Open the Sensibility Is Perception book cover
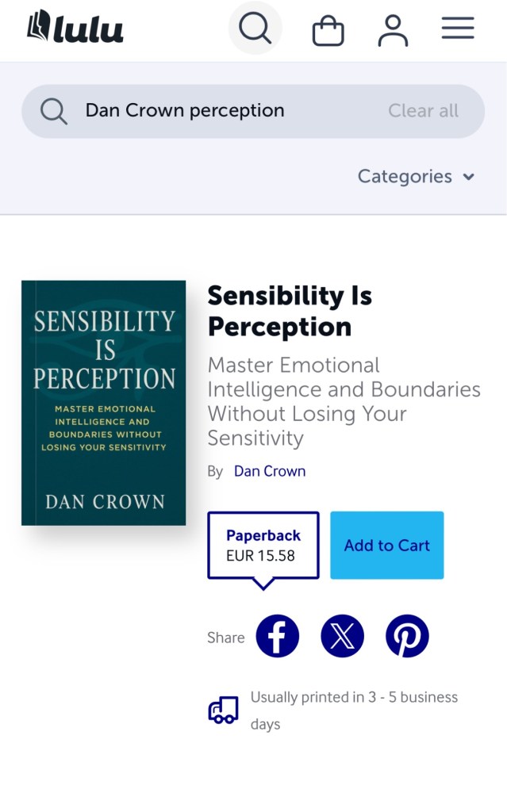Viewport: 507px width, 812px height. point(104,402)
